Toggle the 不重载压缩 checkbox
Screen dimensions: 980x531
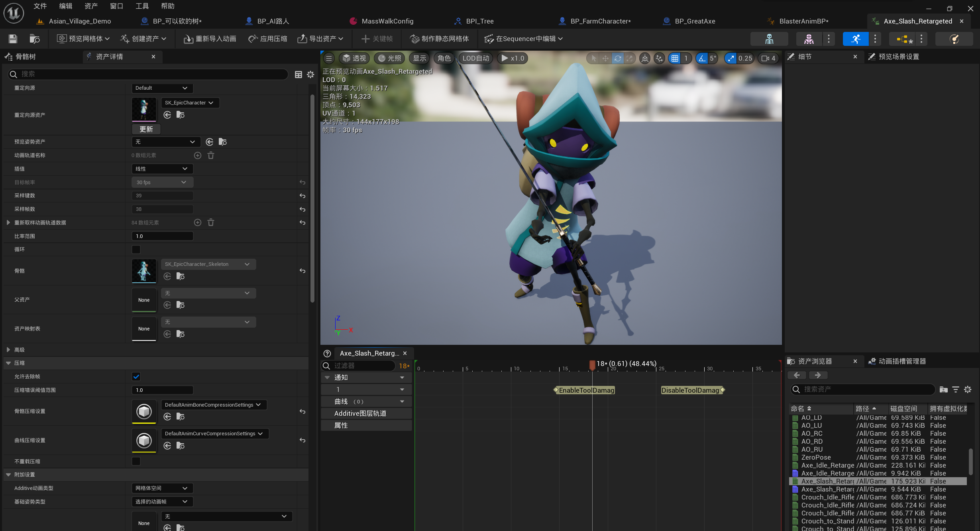[x=136, y=461]
